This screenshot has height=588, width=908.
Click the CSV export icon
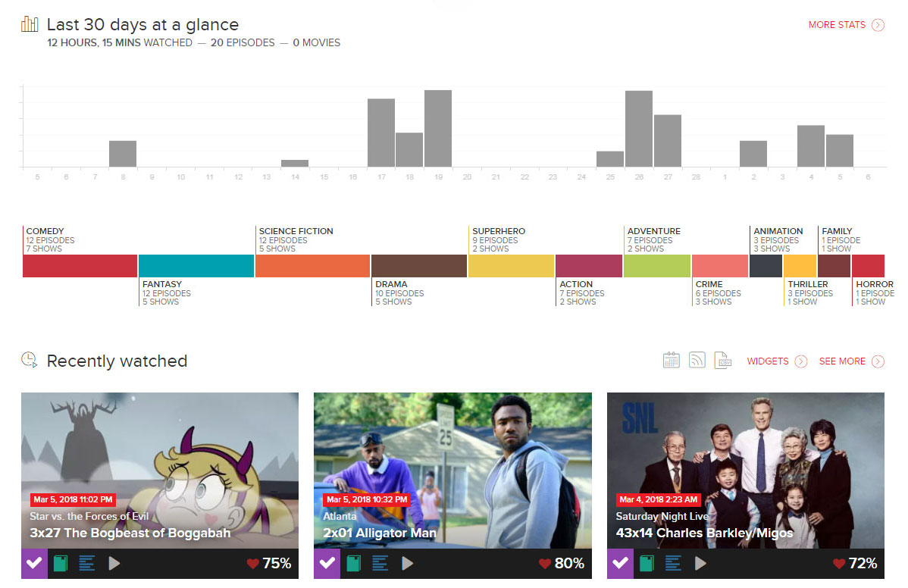722,361
